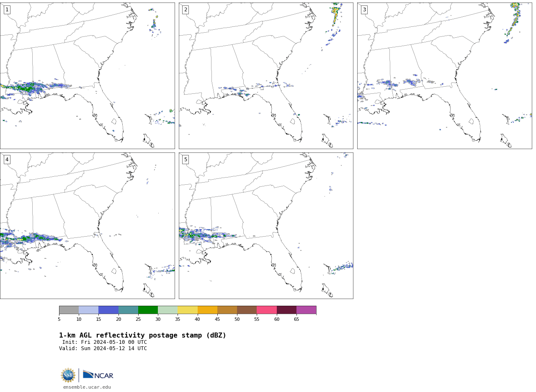Click the orange 40-45 dBZ swatch
The width and height of the screenshot is (536, 392).
(207, 310)
